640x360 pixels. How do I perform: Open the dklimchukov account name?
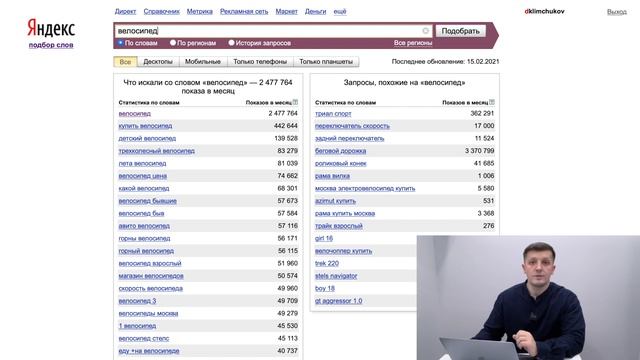[544, 11]
